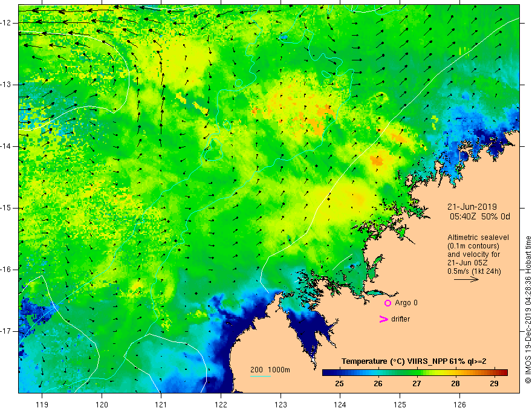Click the longitude axis label 126
Screen dimensions: 532x411
(x=459, y=404)
